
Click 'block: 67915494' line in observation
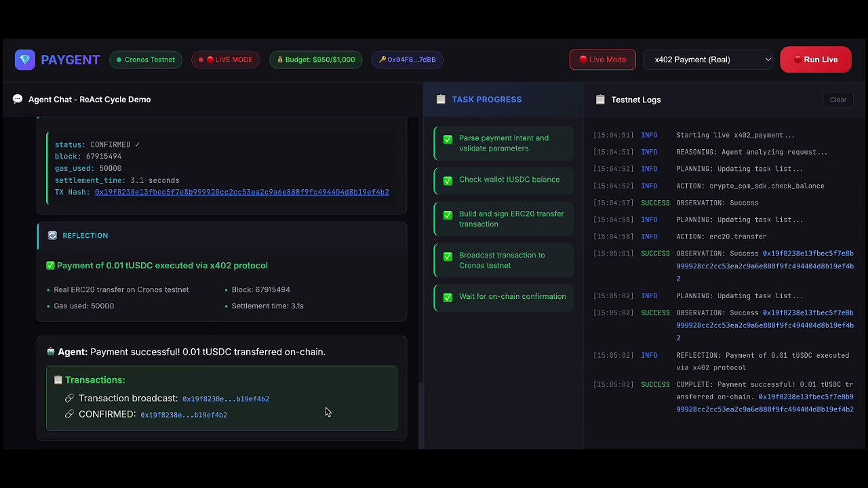click(x=88, y=157)
